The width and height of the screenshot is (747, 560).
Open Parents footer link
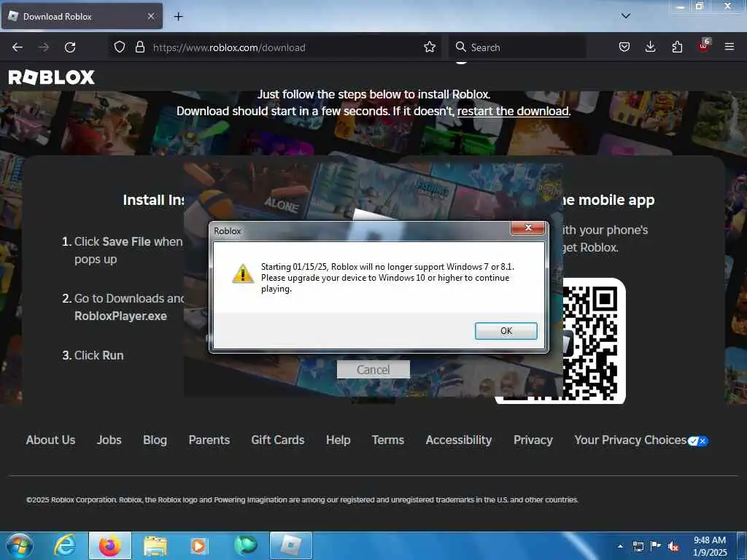tap(209, 440)
